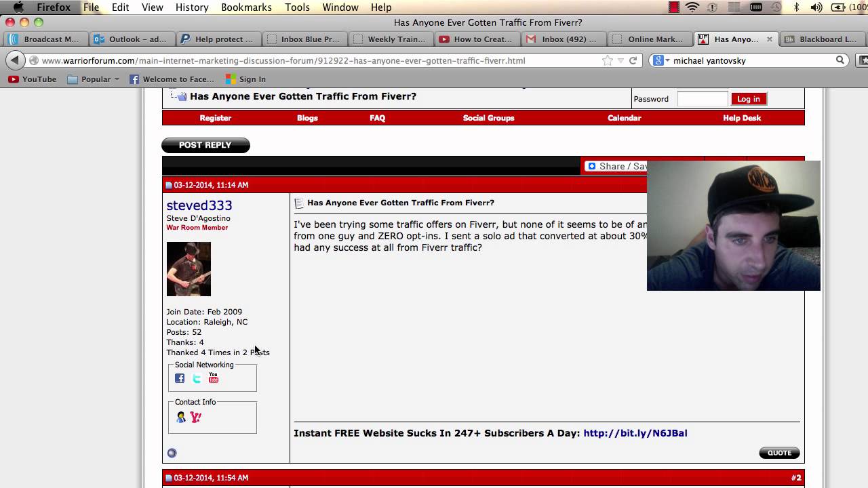Switch to the Weekly Train... tab
Screen dimensions: 868x488
391,39
